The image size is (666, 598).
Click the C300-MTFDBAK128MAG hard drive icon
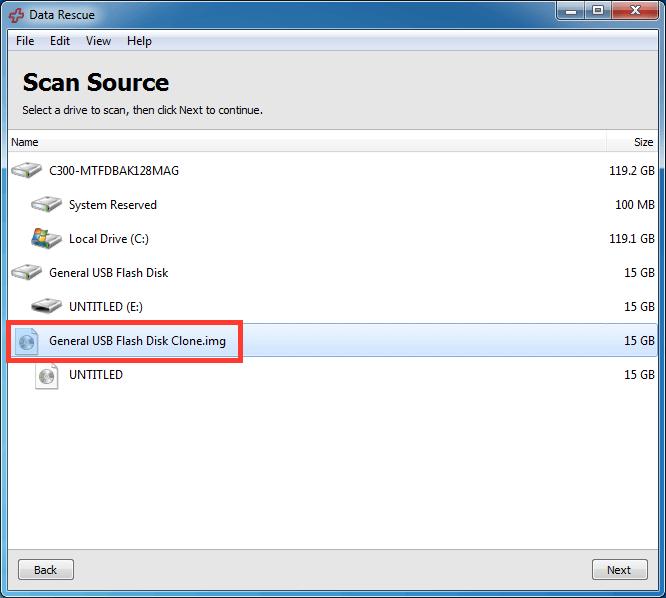click(26, 170)
